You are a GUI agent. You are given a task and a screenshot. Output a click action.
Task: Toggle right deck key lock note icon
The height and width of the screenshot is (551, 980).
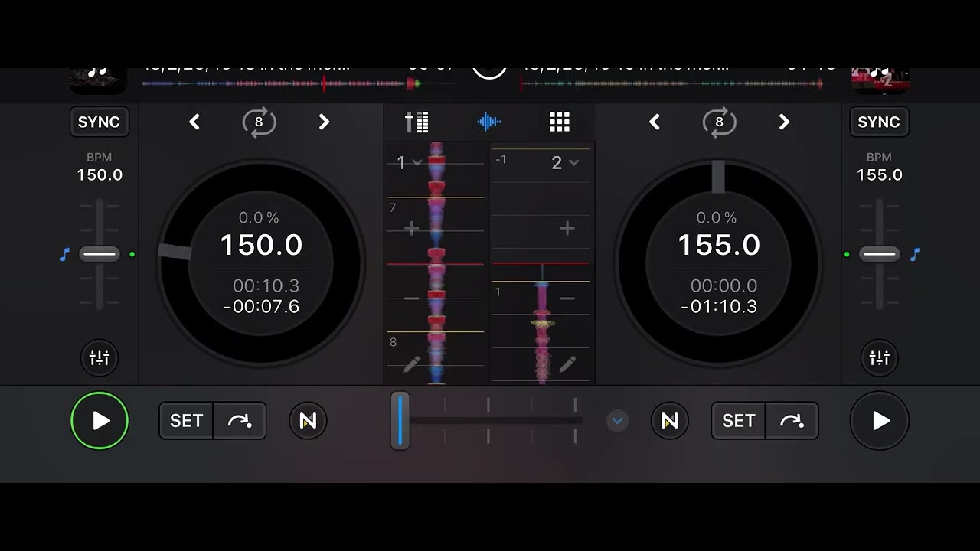coord(914,254)
